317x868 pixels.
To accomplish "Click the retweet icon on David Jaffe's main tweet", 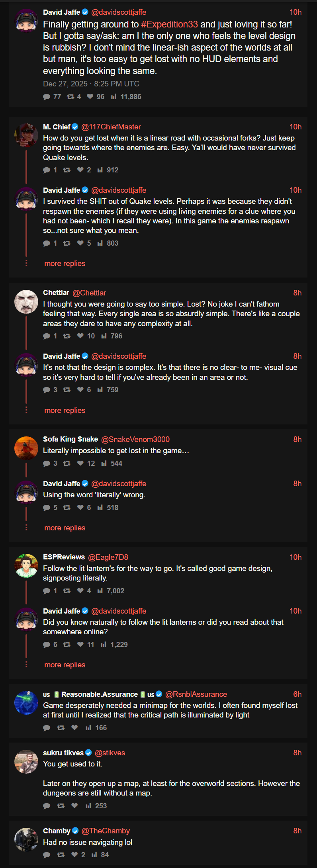I will (x=70, y=97).
